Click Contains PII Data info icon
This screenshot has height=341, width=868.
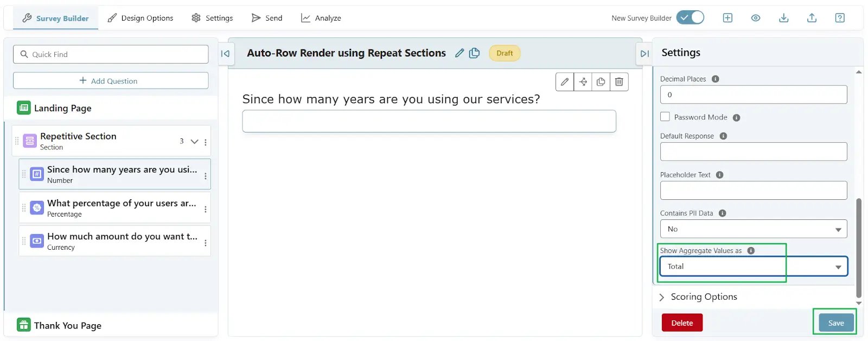click(x=723, y=213)
